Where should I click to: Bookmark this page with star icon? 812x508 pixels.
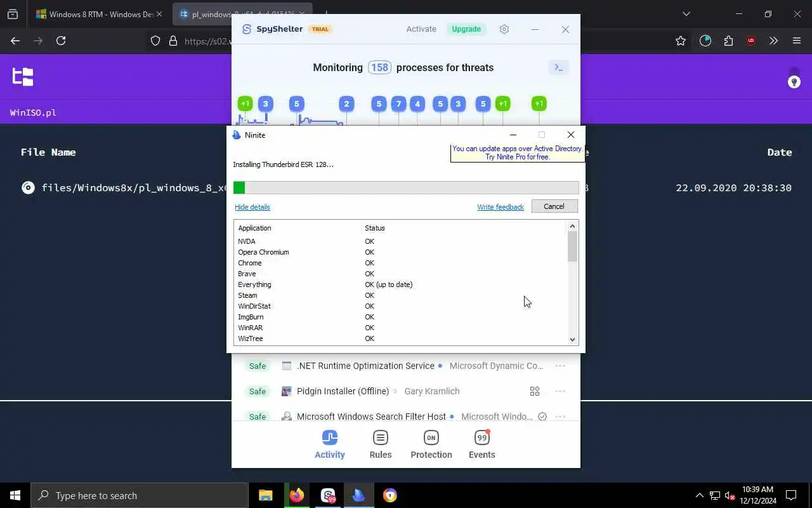click(681, 41)
